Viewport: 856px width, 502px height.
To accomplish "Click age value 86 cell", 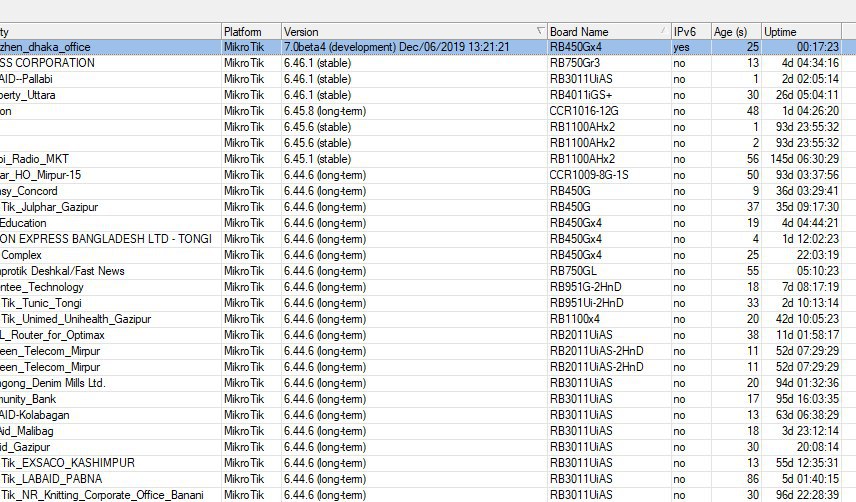I will tap(736, 479).
